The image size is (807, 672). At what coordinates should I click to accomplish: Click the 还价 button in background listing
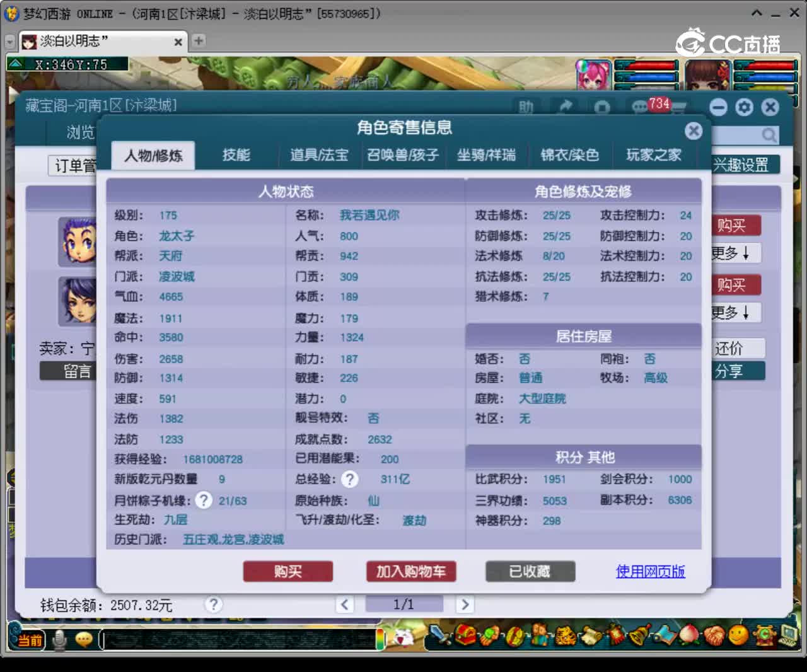tap(738, 349)
